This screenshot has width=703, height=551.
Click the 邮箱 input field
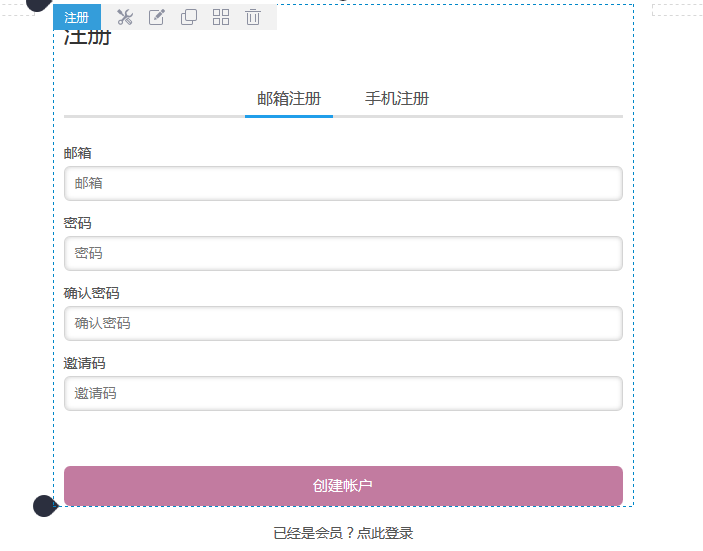coord(343,183)
